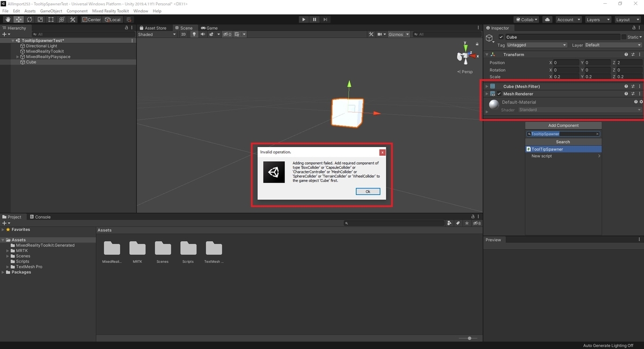Open the Layer Default dropdown
Viewport: 644px width, 349px height.
point(613,45)
